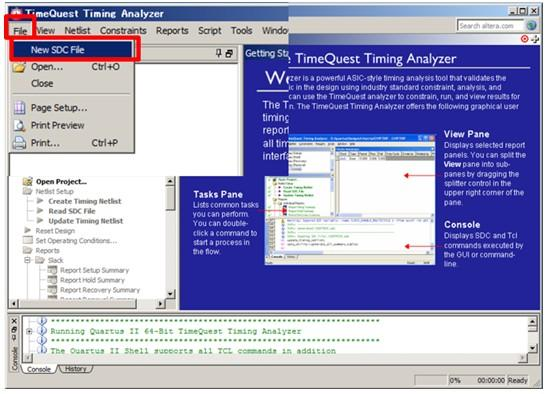Click the pin icon on the report pane
The height and width of the screenshot is (394, 547).
click(218, 53)
